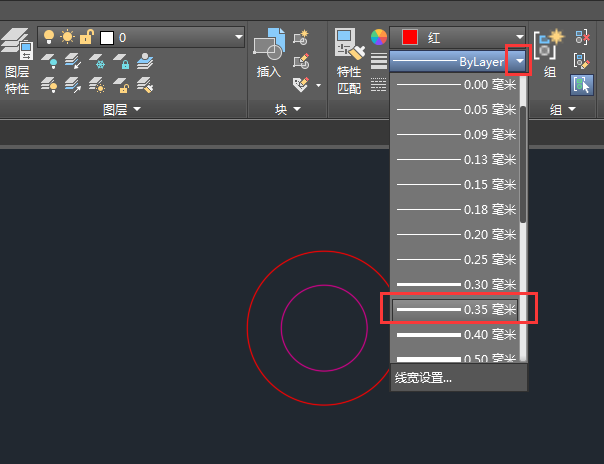Click the Create Block icon
604x464 pixels.
pos(301,37)
